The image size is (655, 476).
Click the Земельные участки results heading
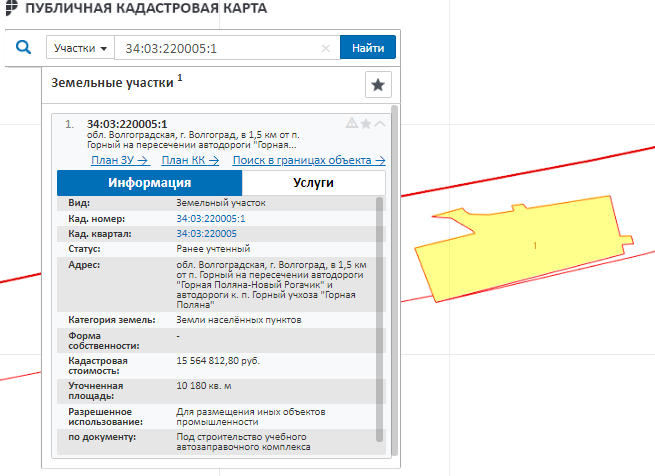tap(113, 83)
